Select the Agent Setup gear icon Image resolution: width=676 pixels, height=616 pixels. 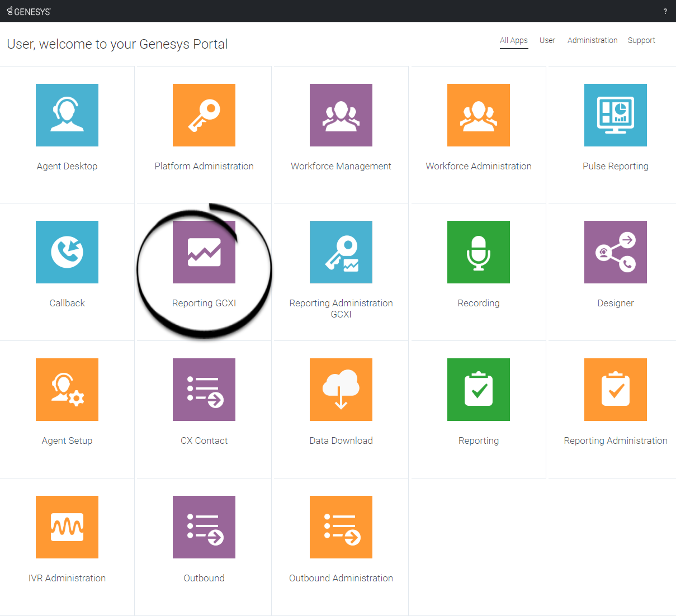[67, 390]
